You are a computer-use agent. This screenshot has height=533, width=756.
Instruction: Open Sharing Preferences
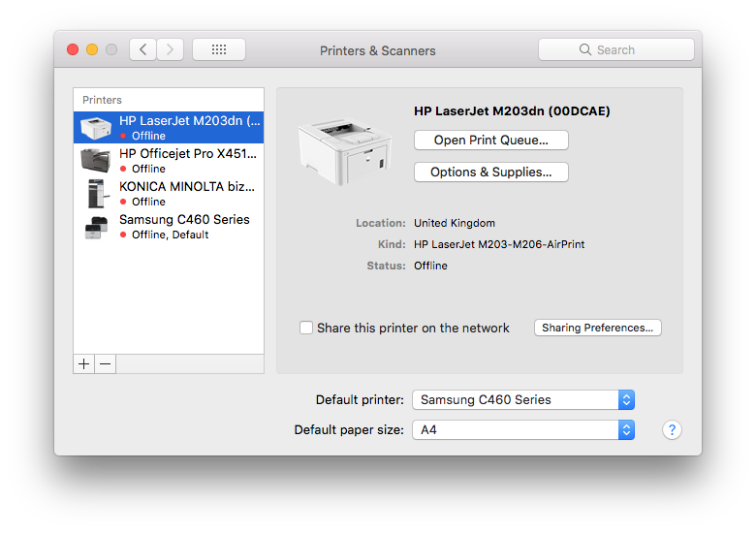tap(597, 328)
